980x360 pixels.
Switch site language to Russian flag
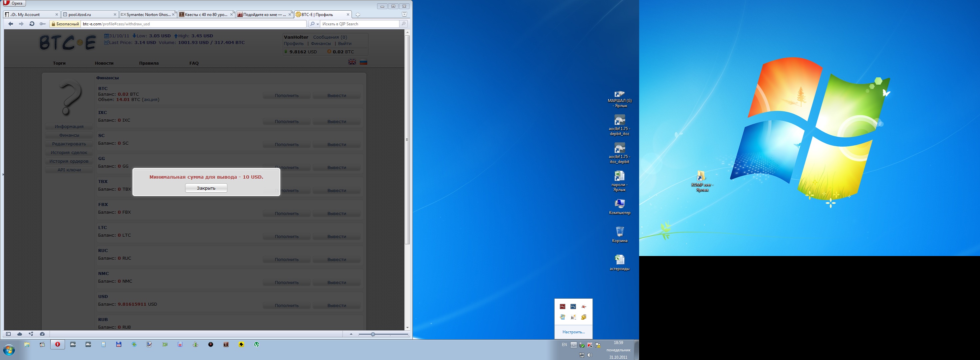point(363,62)
